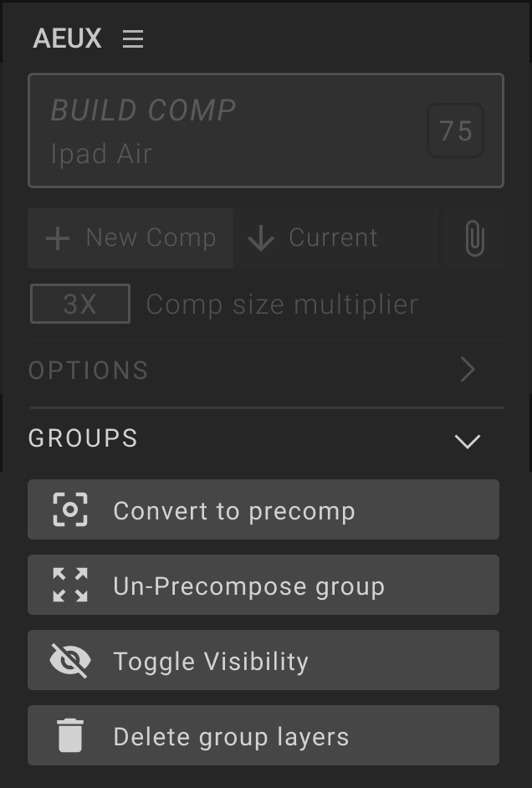Image resolution: width=532 pixels, height=788 pixels.
Task: Click the Delete group layers text
Action: [x=231, y=737]
